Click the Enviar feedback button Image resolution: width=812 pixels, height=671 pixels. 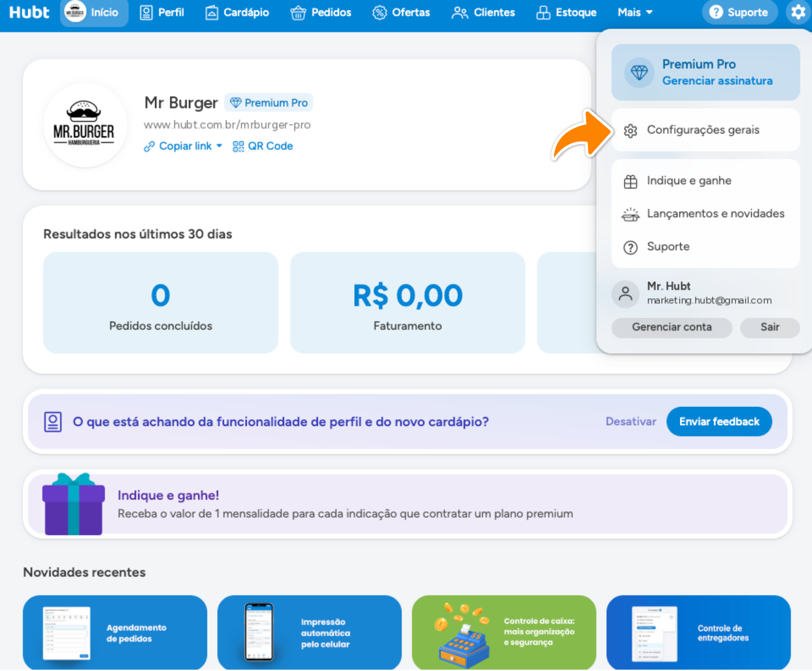coord(719,422)
